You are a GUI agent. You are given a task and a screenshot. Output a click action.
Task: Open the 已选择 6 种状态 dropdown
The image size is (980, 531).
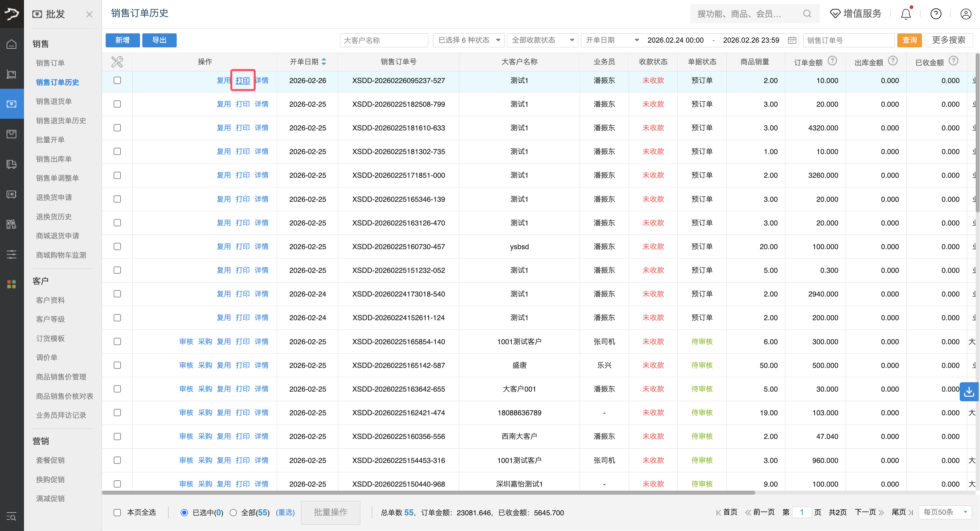coord(468,40)
